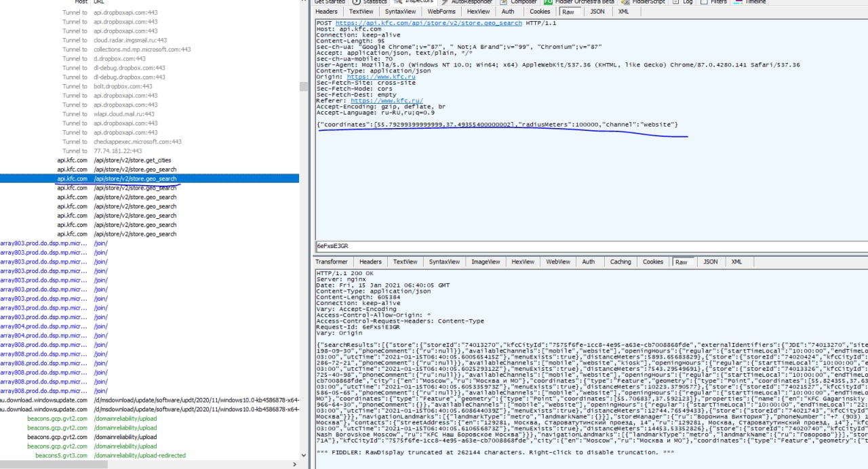Select request inspector Headers tab
Image resolution: width=868 pixels, height=469 pixels.
point(326,12)
